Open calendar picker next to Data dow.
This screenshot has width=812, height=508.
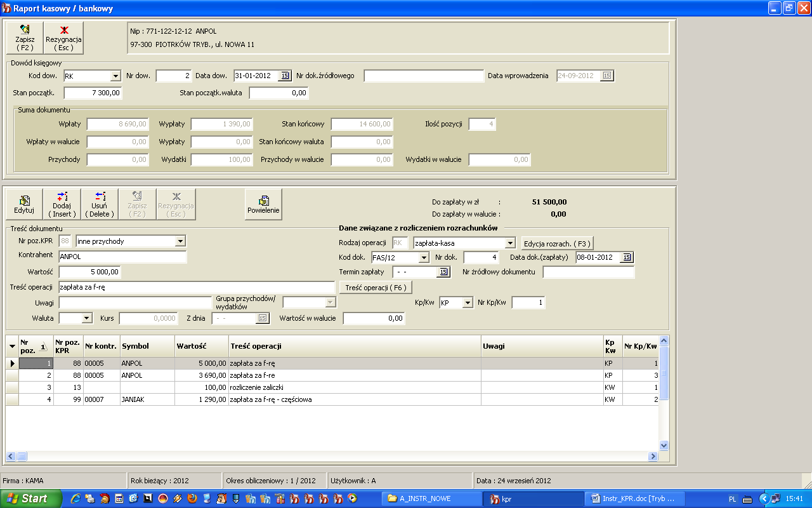click(x=285, y=76)
